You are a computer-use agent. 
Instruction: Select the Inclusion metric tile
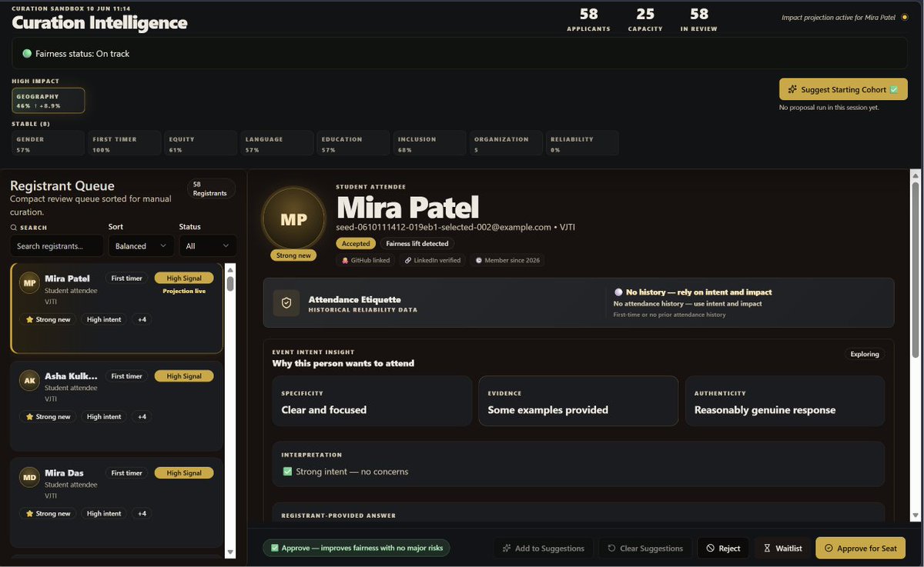pos(430,144)
